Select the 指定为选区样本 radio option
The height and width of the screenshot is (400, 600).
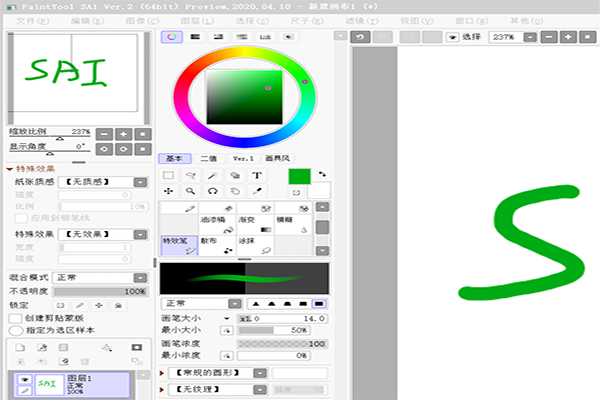15,329
